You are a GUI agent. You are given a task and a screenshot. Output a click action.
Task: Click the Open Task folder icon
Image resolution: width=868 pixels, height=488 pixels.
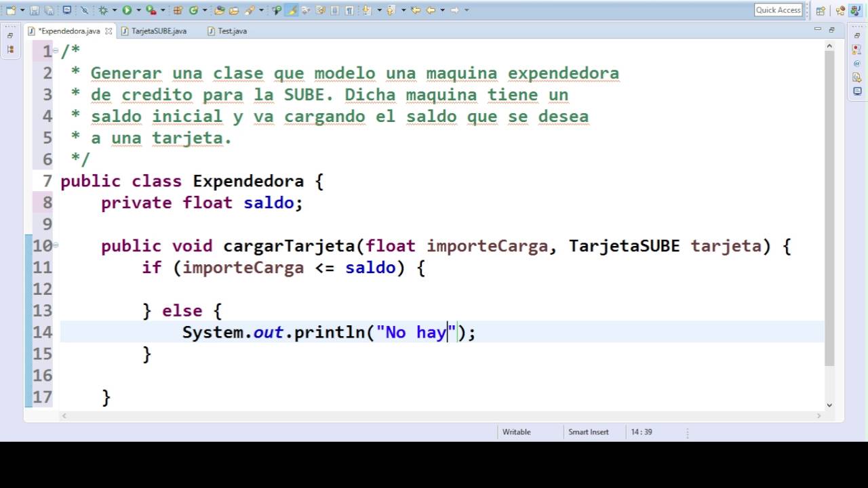click(233, 10)
